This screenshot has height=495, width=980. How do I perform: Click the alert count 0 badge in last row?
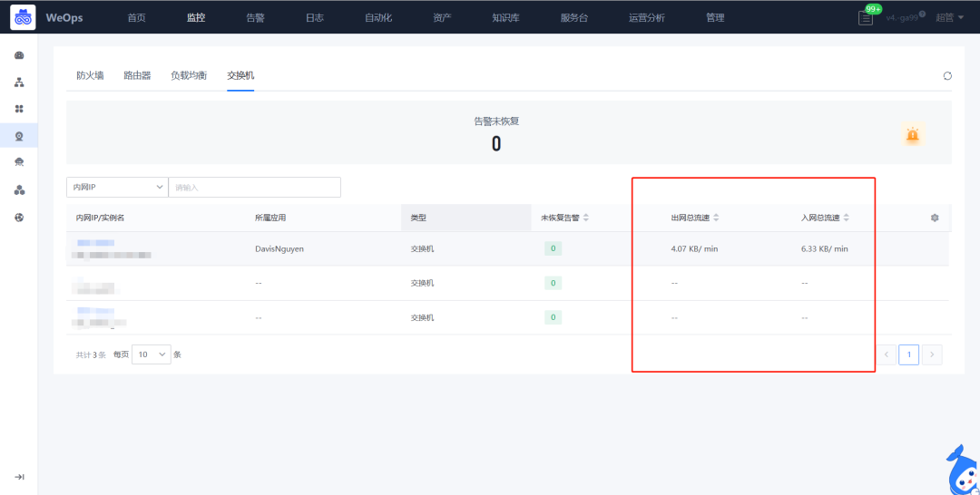[x=554, y=317]
